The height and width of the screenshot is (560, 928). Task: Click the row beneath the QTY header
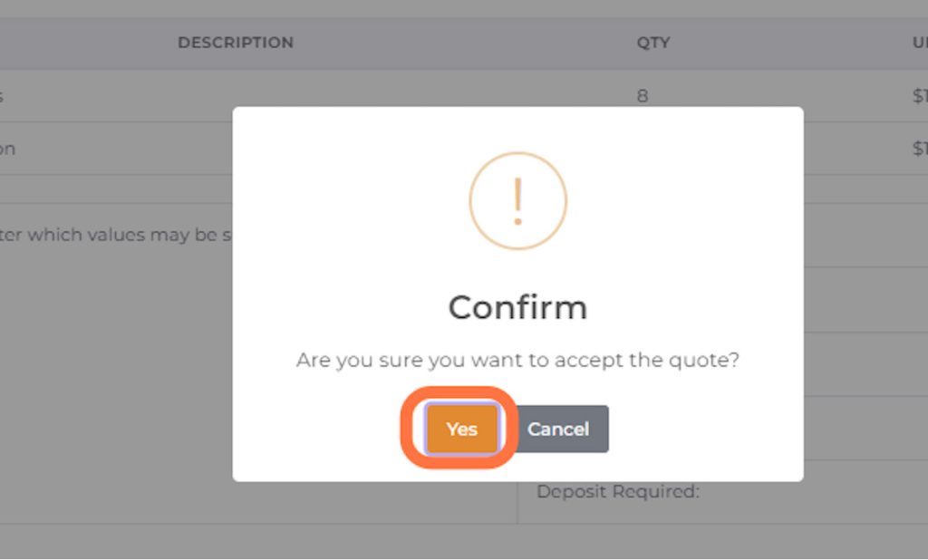(x=643, y=95)
